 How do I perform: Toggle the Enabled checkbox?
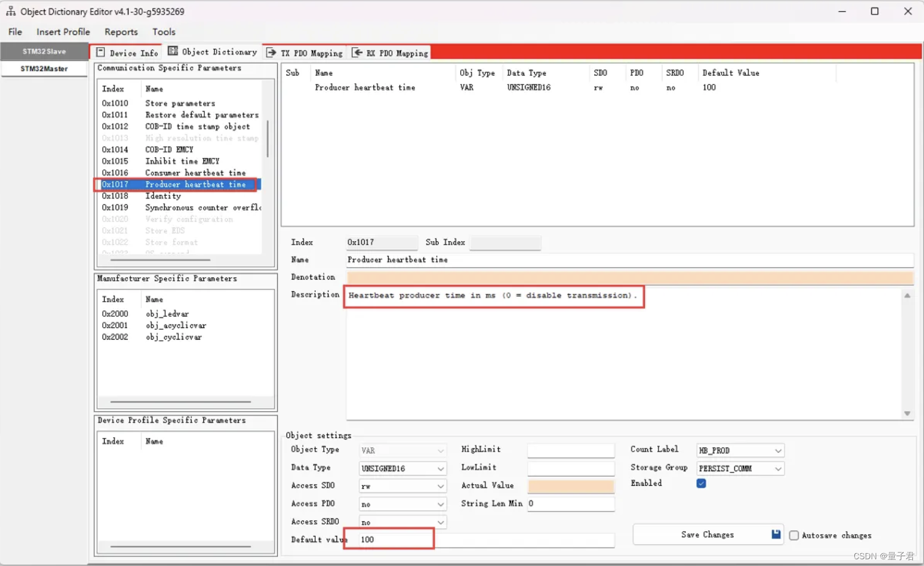[701, 483]
